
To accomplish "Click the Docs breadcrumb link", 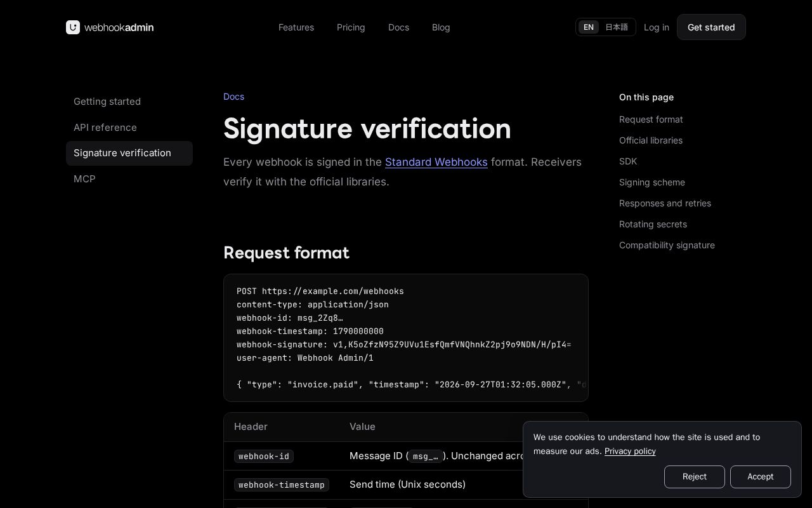I will tap(233, 97).
